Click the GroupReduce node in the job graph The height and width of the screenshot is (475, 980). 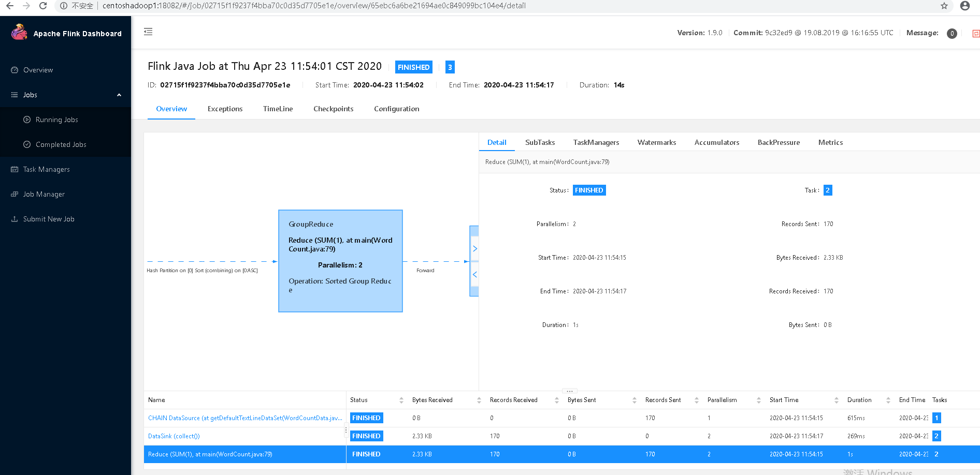coord(340,261)
